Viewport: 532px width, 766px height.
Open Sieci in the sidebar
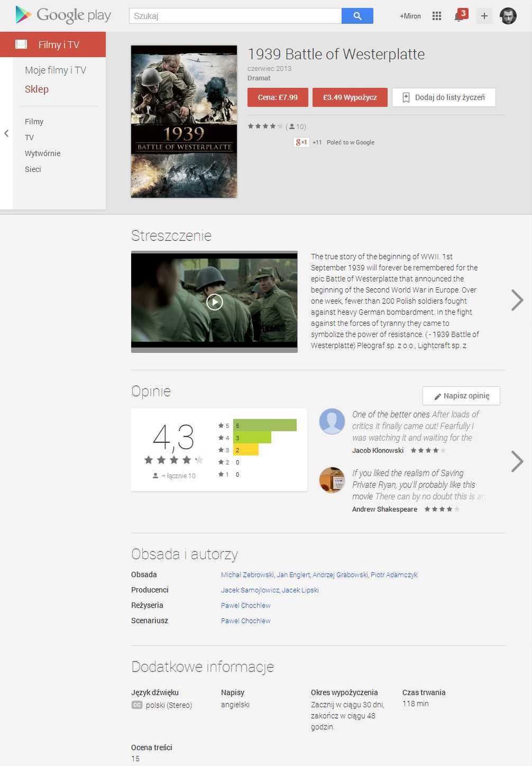pyautogui.click(x=33, y=169)
